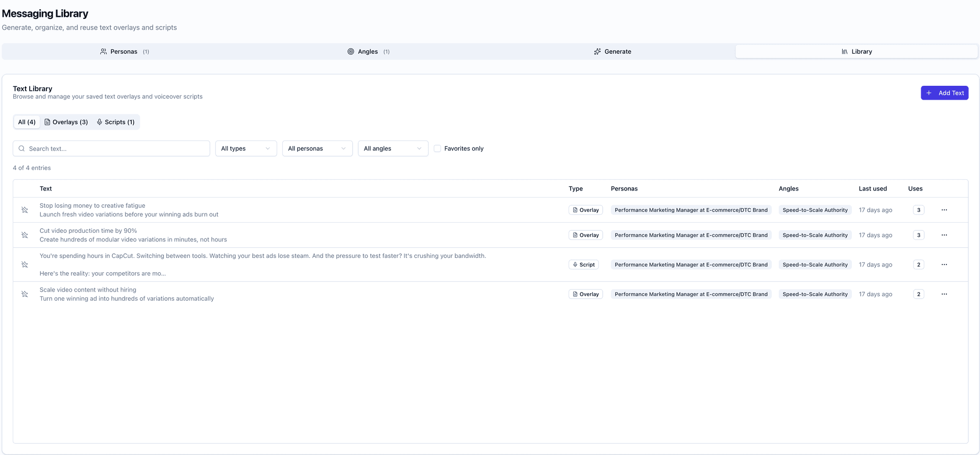Open the All angles dropdown
980x455 pixels.
click(393, 149)
